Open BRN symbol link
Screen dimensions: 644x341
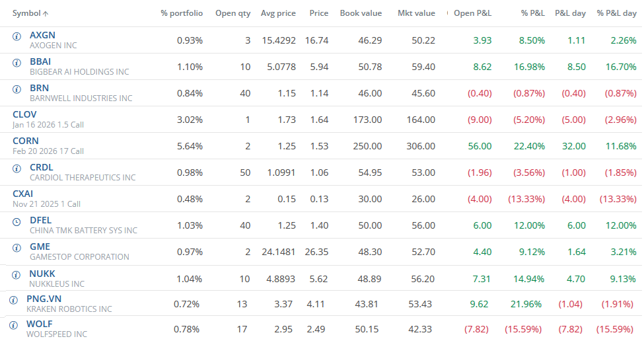tap(39, 88)
